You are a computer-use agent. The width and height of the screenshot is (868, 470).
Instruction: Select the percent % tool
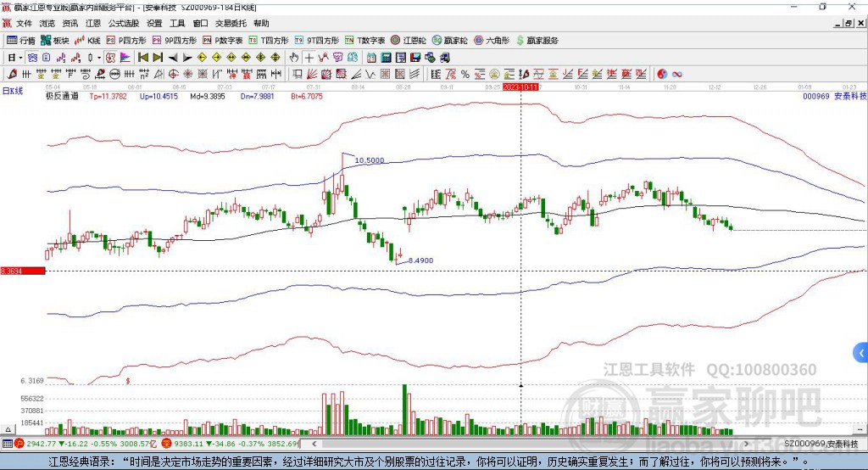click(x=465, y=75)
